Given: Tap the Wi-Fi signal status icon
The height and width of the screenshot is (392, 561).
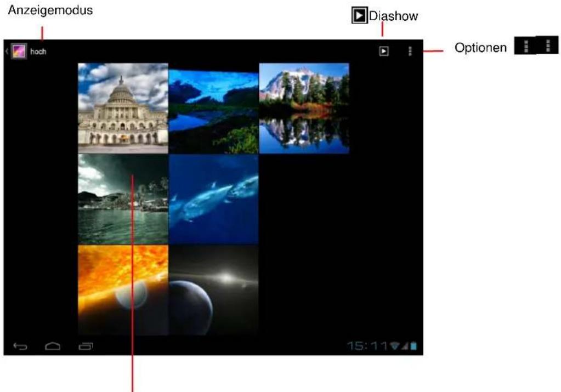Looking at the screenshot, I should click(395, 345).
